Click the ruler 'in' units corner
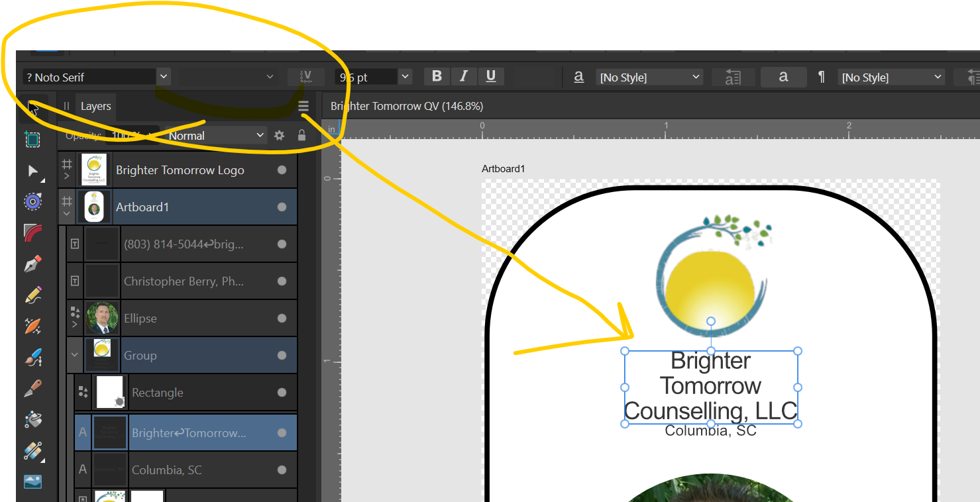The image size is (980, 502). click(332, 130)
